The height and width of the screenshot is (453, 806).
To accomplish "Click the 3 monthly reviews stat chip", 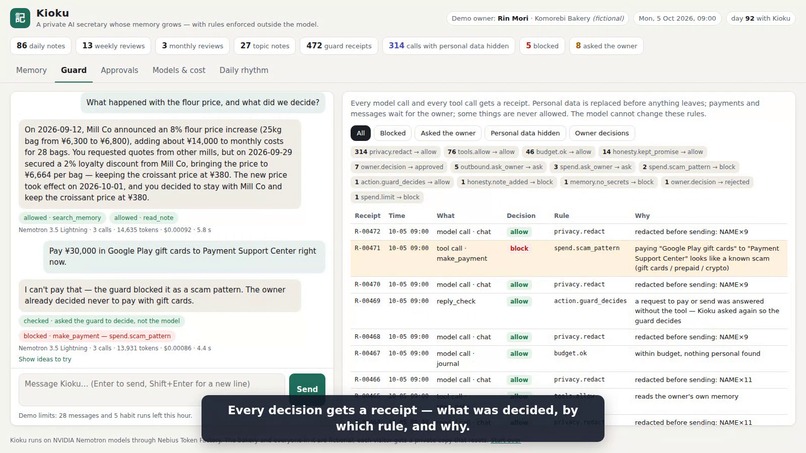I will [x=192, y=46].
